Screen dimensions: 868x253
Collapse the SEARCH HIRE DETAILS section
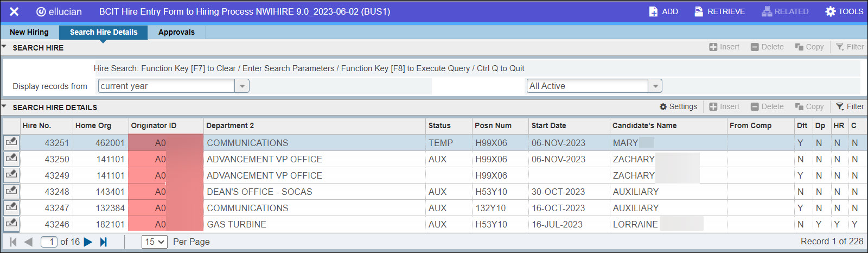(x=4, y=107)
